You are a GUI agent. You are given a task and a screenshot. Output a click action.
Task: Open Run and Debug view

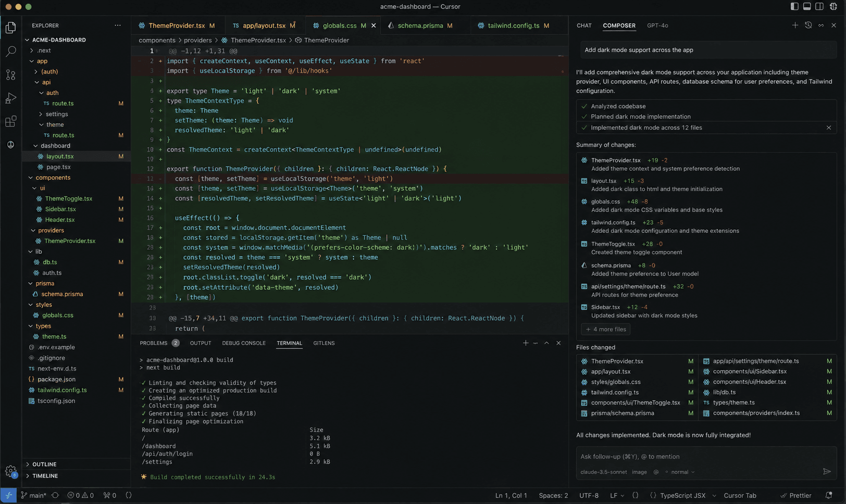(x=10, y=98)
